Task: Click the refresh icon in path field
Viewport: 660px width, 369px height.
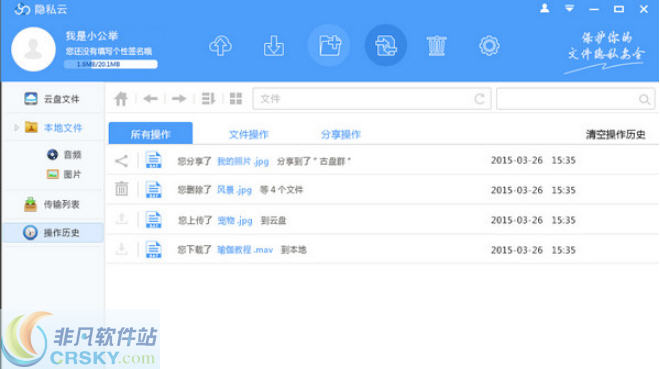Action: [479, 99]
